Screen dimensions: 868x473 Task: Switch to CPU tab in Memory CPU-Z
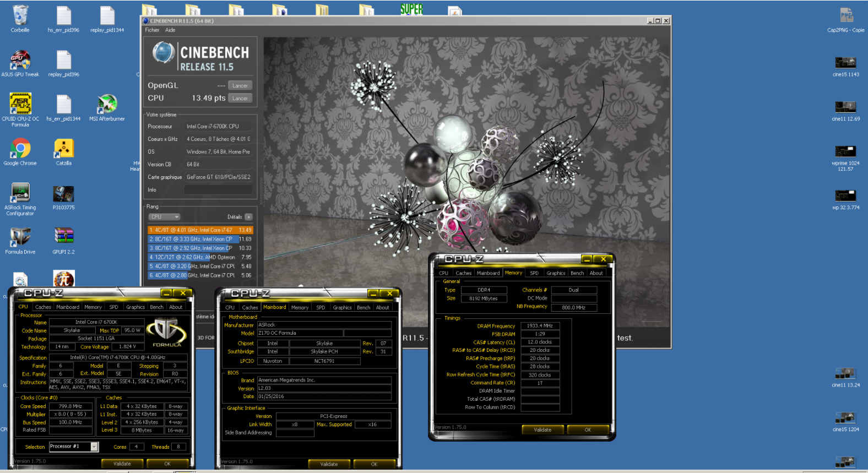tap(444, 273)
